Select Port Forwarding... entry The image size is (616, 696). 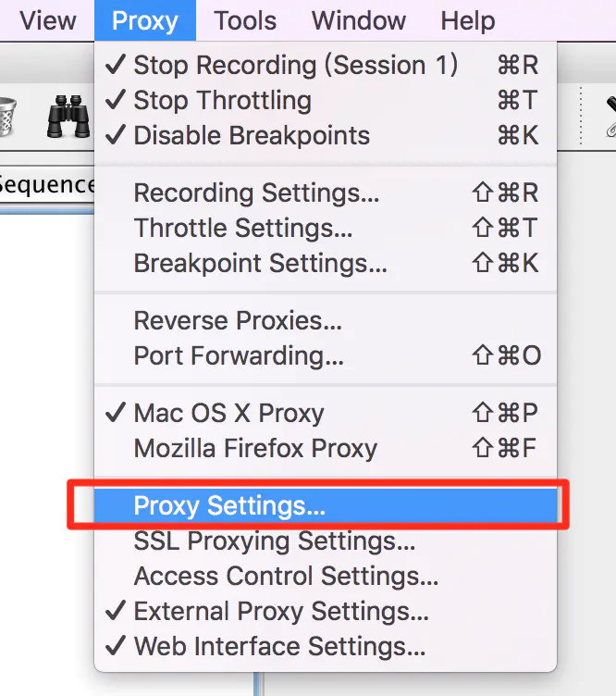[x=326, y=356]
